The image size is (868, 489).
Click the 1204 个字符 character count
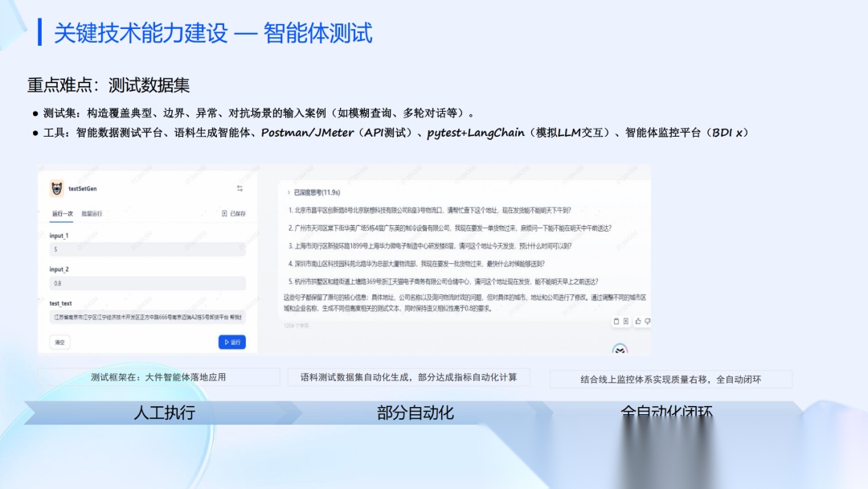296,326
